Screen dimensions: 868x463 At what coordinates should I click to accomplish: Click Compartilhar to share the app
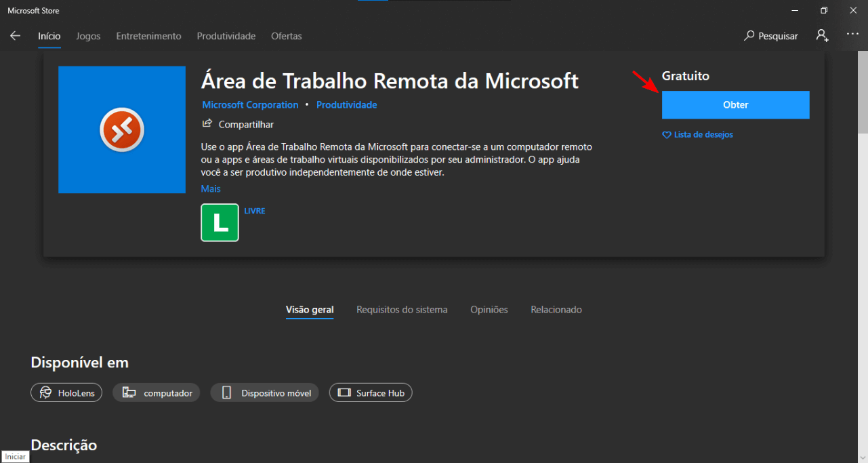click(x=246, y=125)
